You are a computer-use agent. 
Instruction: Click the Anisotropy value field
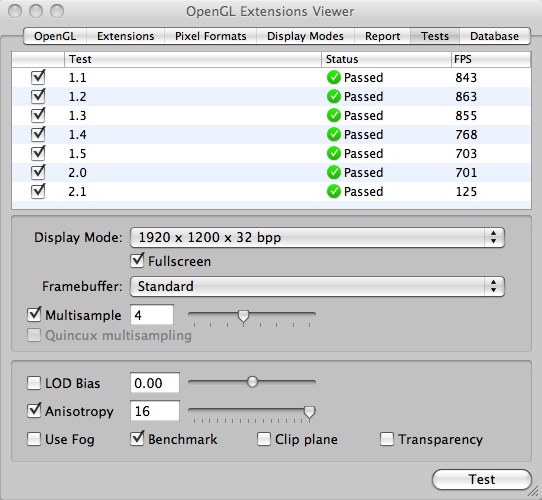click(155, 411)
